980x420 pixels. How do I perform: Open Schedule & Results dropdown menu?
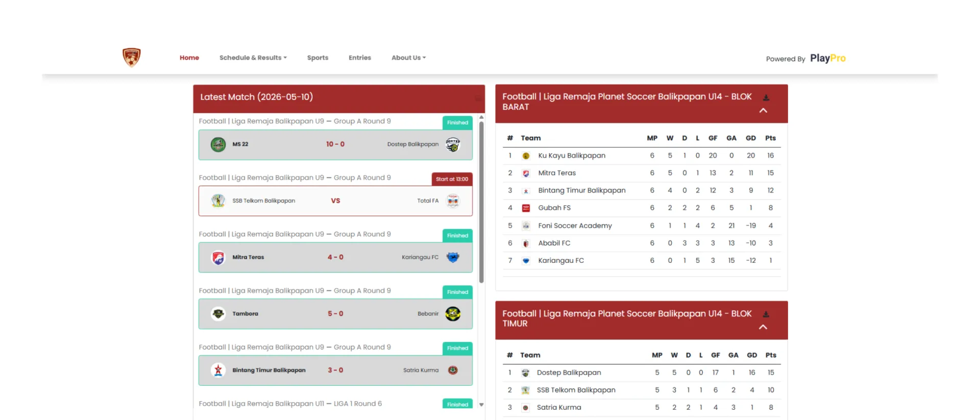coord(253,58)
